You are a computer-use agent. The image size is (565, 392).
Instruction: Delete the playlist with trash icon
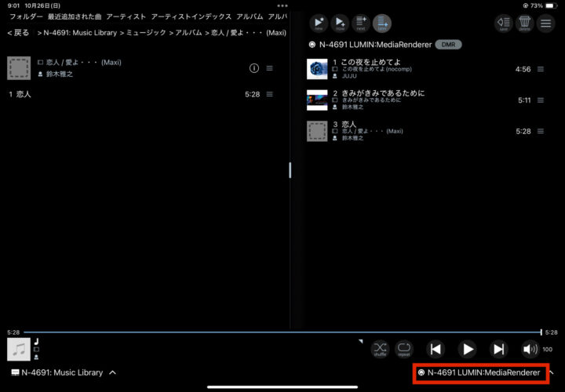[x=524, y=24]
